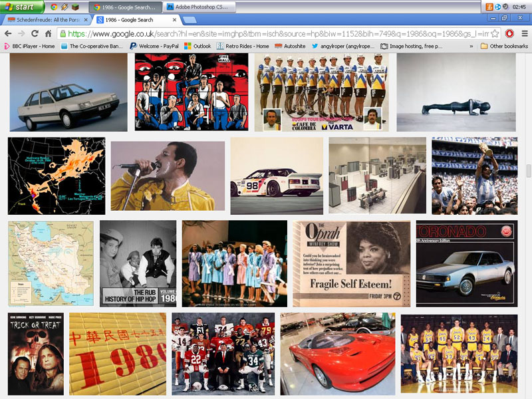The image size is (532, 399).
Task: Open The Rub History of Hip Hop image
Action: (138, 263)
